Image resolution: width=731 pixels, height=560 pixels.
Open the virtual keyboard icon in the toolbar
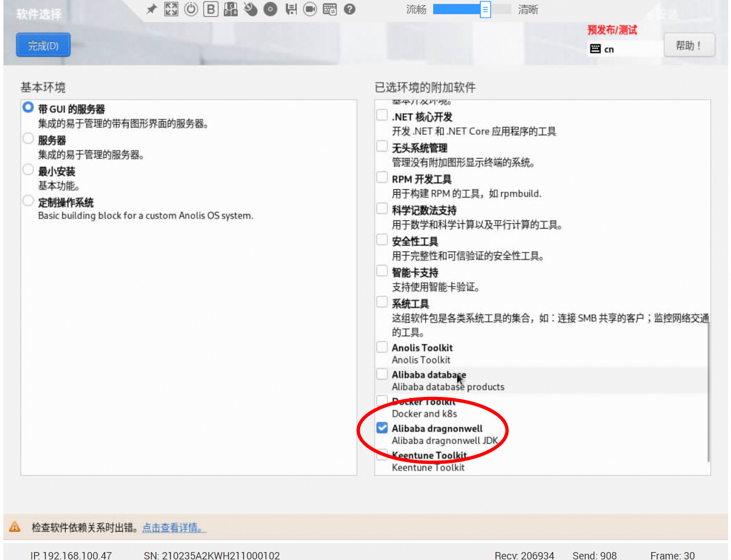click(330, 9)
